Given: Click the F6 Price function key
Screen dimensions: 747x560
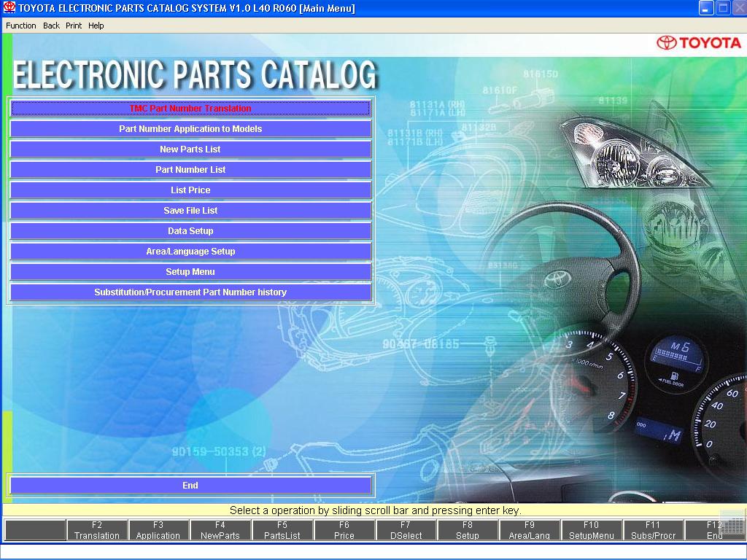Looking at the screenshot, I should (344, 530).
